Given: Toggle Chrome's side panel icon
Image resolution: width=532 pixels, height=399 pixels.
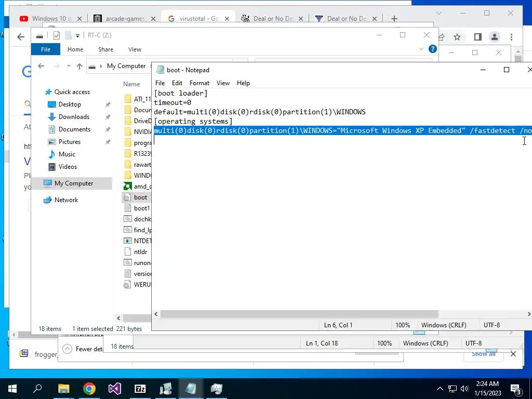Looking at the screenshot, I should coord(478,37).
